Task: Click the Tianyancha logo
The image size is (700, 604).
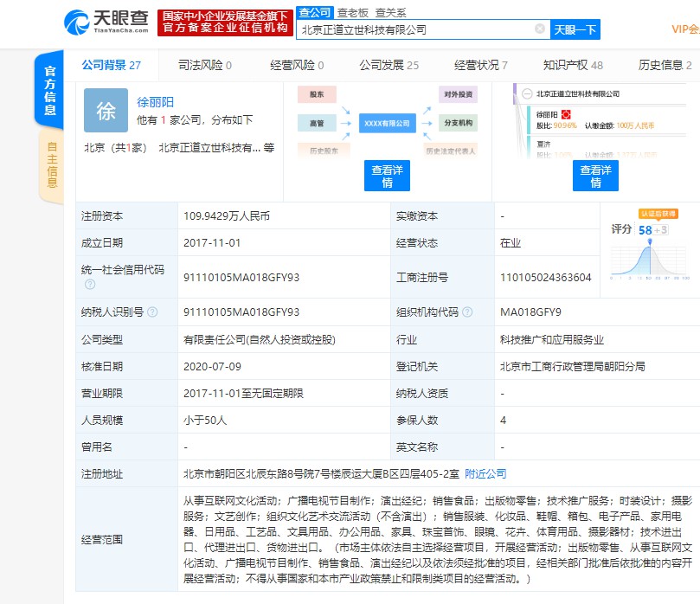Action: point(106,22)
